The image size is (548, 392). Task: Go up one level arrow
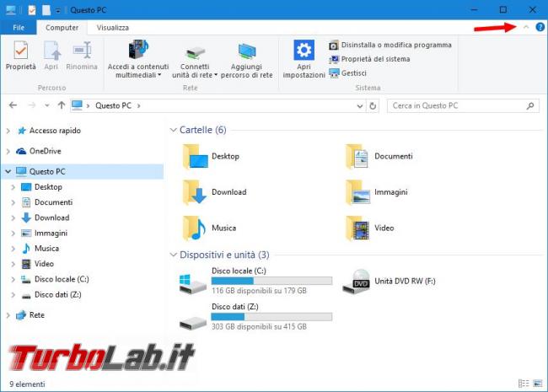click(62, 105)
